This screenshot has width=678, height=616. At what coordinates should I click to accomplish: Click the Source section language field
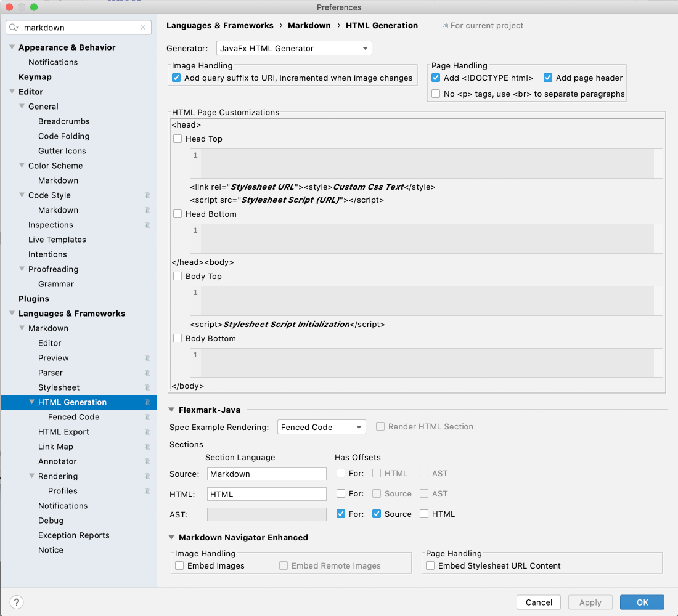267,474
